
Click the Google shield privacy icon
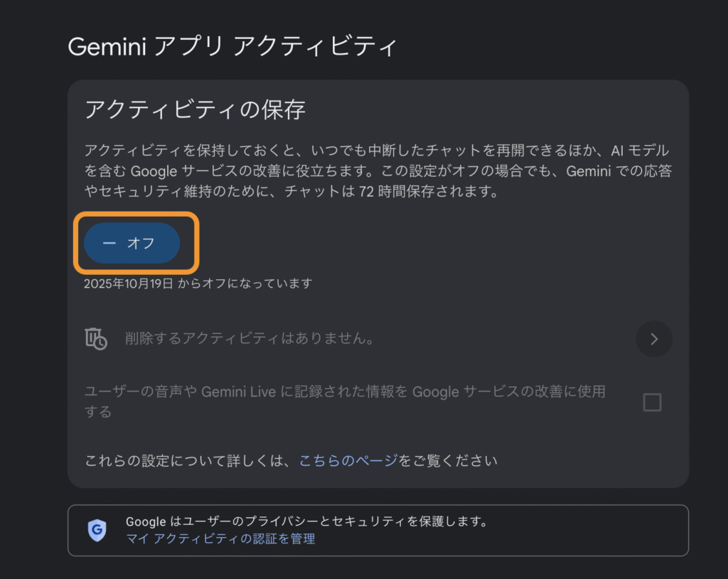(x=97, y=530)
